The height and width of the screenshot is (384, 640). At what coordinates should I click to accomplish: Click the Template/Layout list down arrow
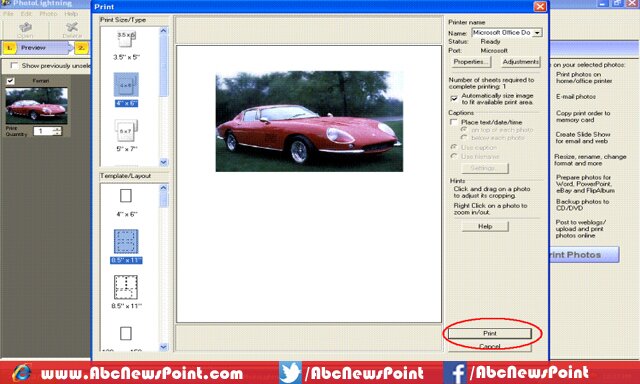click(x=164, y=347)
